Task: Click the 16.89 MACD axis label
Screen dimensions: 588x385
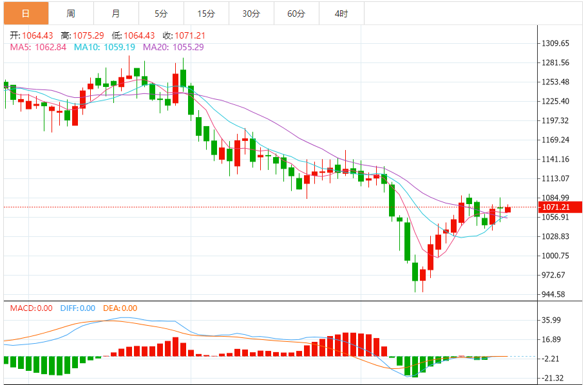Action: tap(551, 340)
